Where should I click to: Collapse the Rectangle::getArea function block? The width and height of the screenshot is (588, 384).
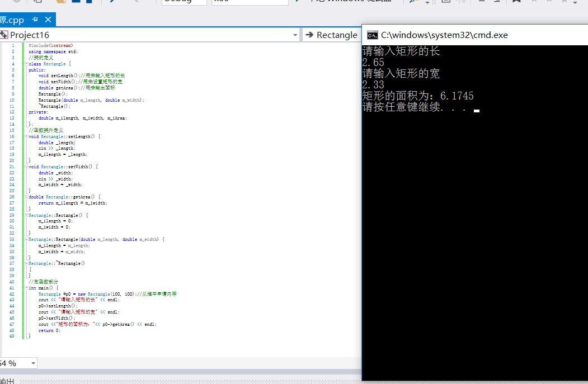coord(27,197)
